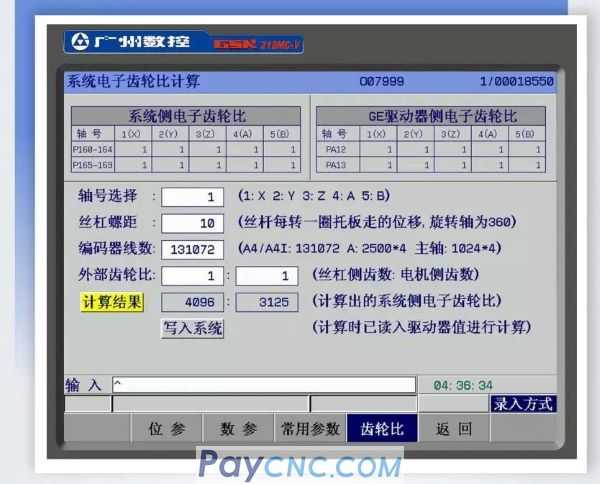600x484 pixels.
Task: Select the highlighted 齿轮比 tab
Action: 381,429
